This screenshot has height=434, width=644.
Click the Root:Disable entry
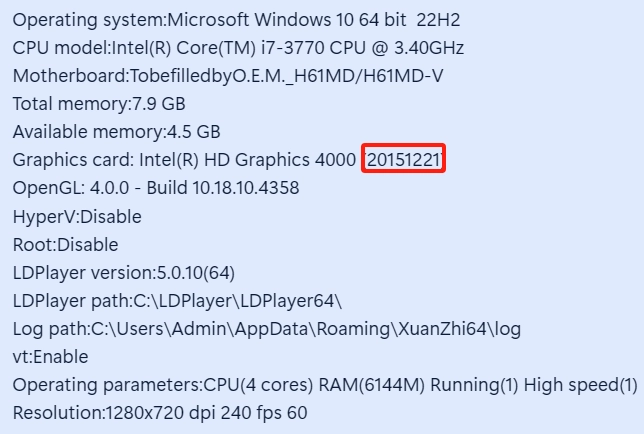tap(65, 244)
